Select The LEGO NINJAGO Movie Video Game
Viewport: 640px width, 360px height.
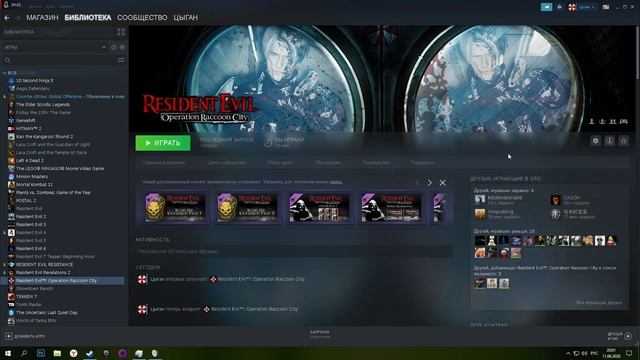pos(60,169)
